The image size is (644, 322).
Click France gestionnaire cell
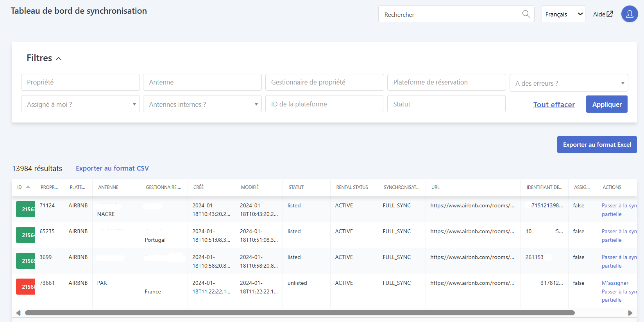point(153,291)
